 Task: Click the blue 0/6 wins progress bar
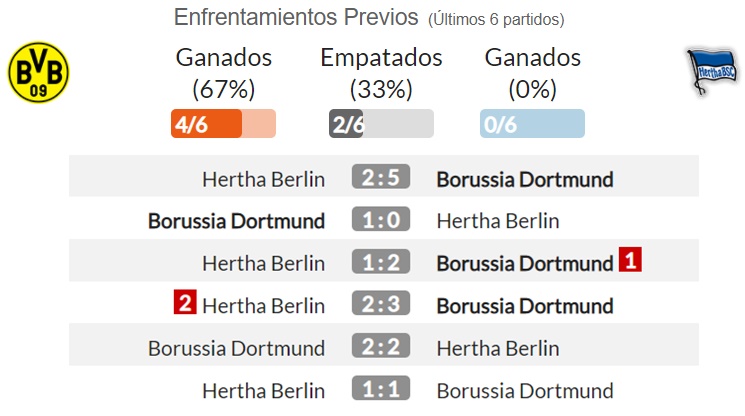click(x=532, y=123)
